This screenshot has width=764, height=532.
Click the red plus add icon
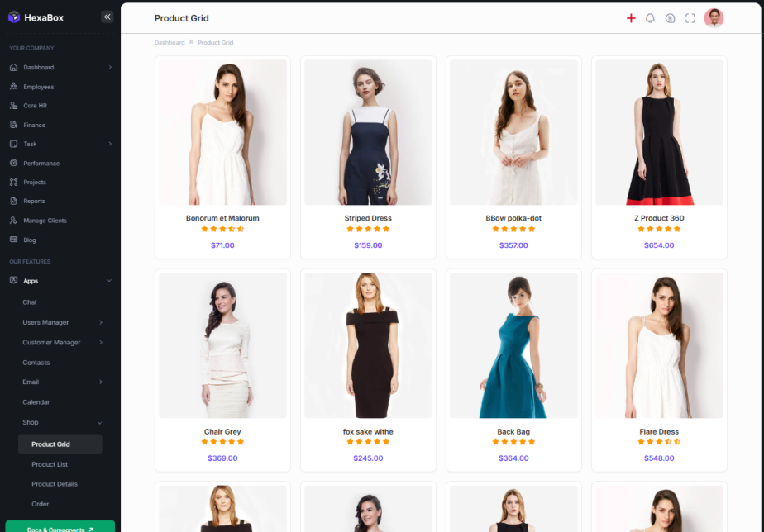pyautogui.click(x=631, y=18)
